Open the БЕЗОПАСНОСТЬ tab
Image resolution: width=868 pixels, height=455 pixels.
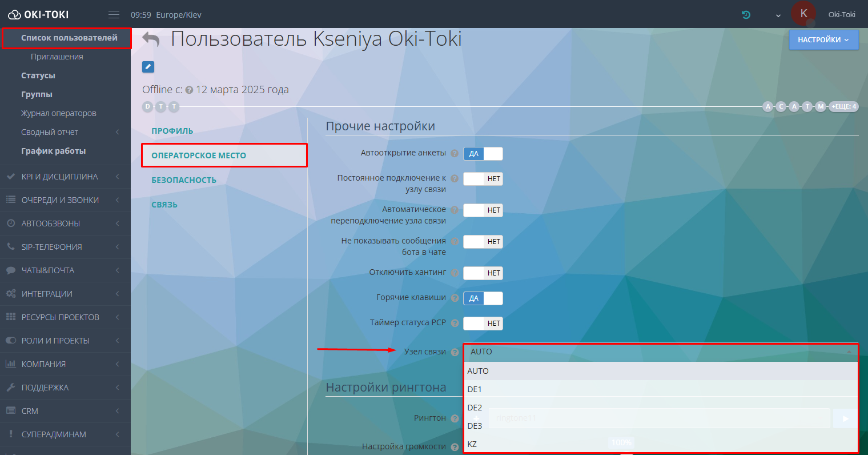click(x=184, y=180)
